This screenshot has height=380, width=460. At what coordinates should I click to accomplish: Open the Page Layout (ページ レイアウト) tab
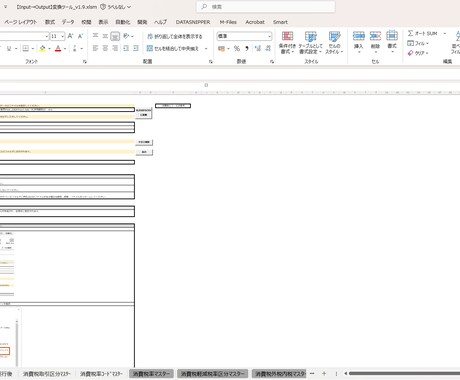(x=21, y=22)
